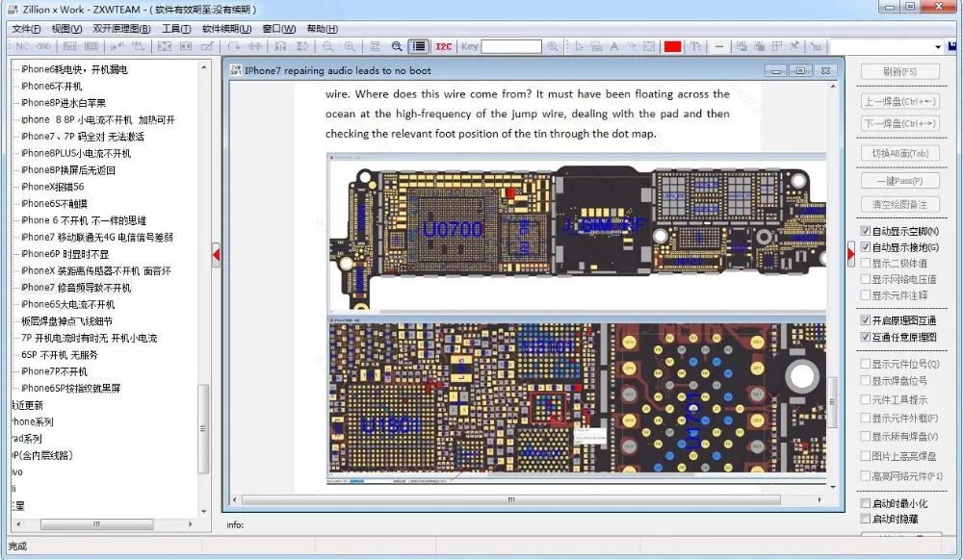Screen dimensions: 963x560
Task: Select the pointer cursor tool
Action: click(x=579, y=46)
